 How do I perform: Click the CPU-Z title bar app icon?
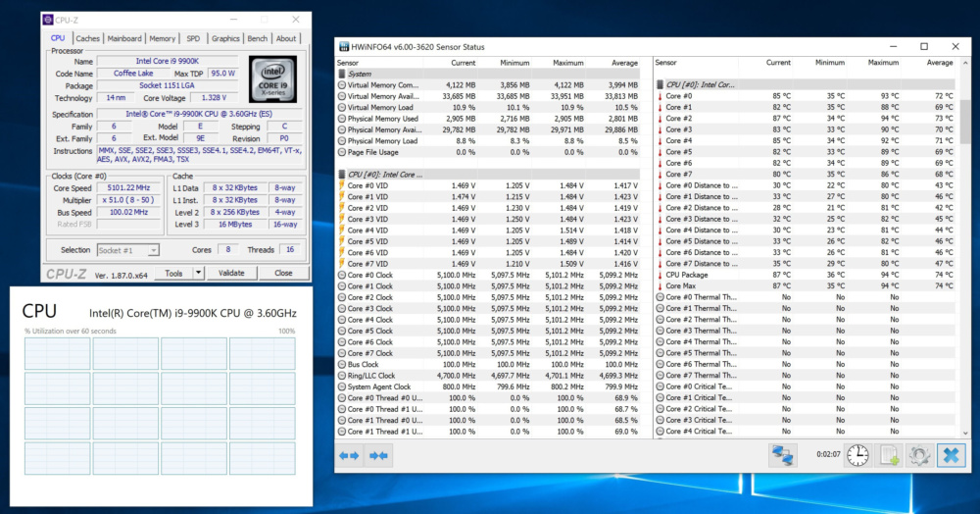[48, 20]
